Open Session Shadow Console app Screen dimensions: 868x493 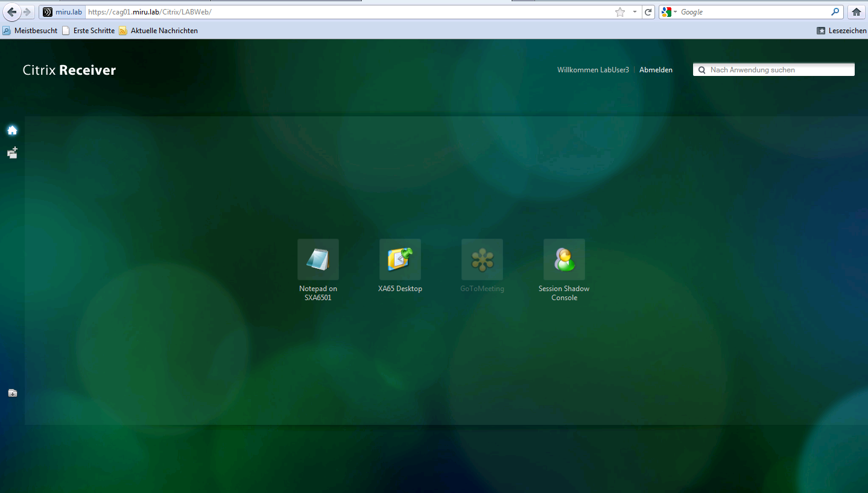[564, 259]
